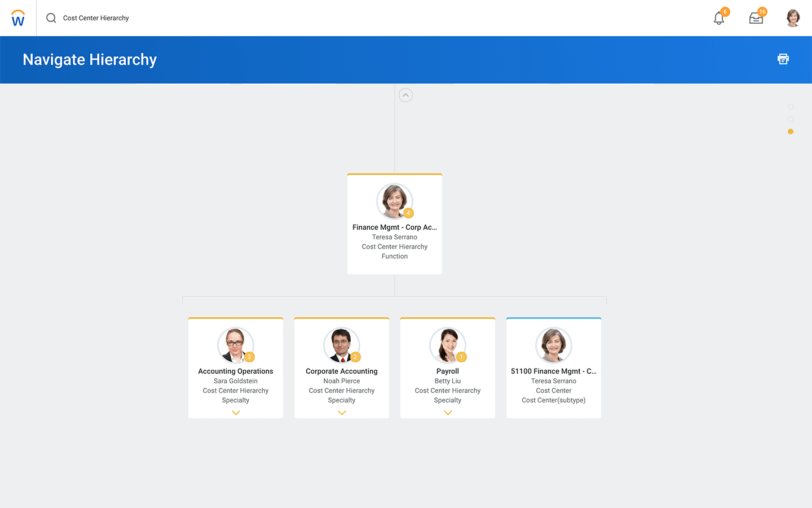This screenshot has width=812, height=508.
Task: Expand Corporate Accounting chevron
Action: [342, 413]
